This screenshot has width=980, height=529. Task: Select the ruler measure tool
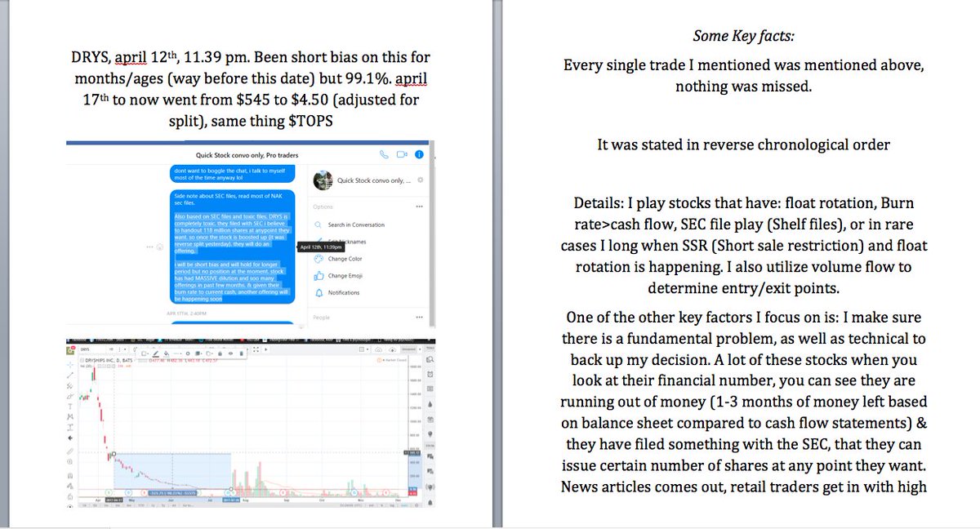(70, 451)
